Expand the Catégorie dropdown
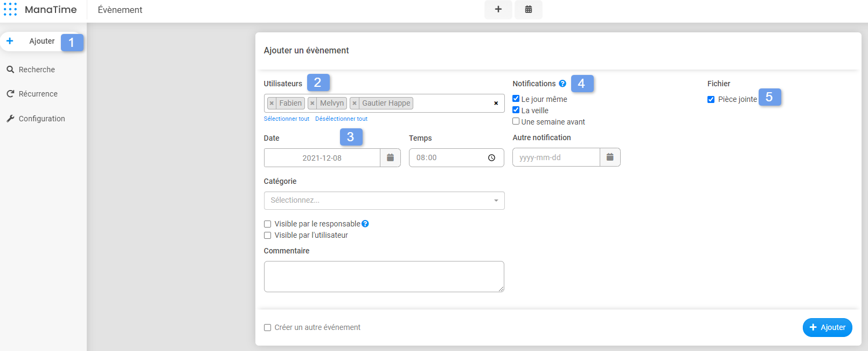This screenshot has width=868, height=351. pos(384,201)
